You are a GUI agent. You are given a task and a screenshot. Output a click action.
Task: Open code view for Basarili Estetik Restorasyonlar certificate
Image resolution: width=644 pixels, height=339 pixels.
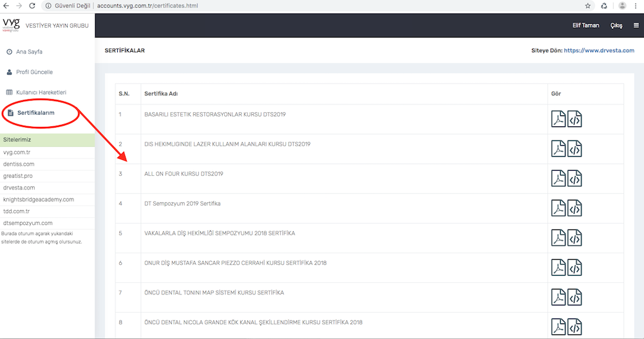574,119
